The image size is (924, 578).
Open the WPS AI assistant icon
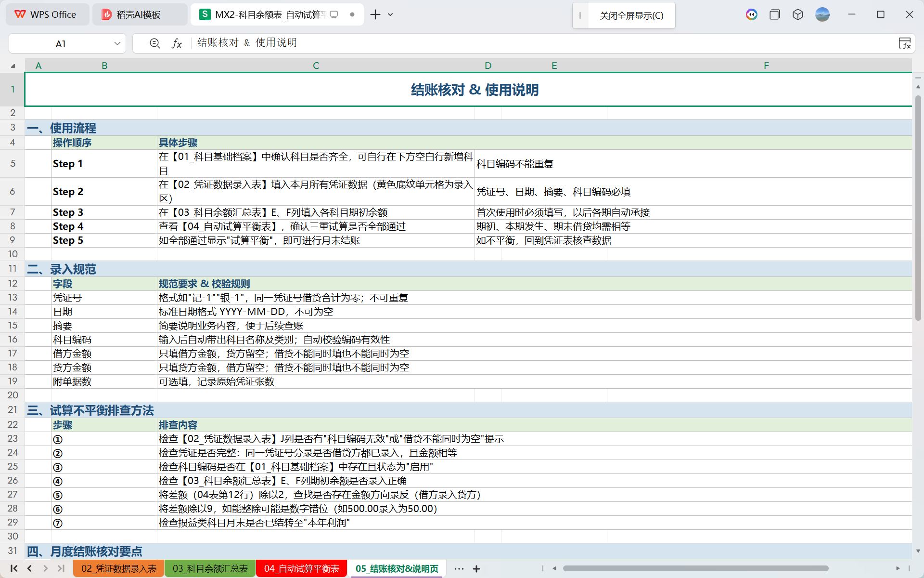point(752,14)
